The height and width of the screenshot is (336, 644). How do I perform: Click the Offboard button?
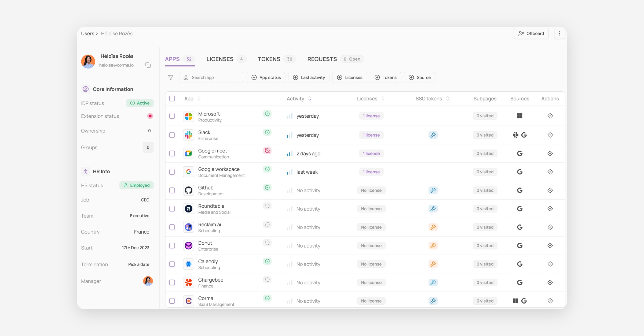click(x=531, y=33)
